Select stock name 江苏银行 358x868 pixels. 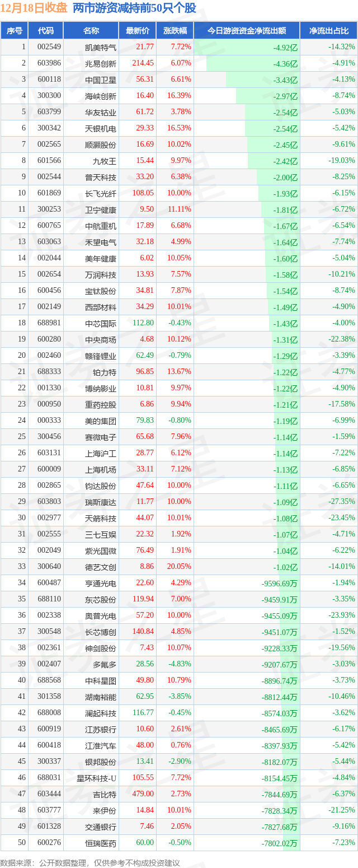tap(101, 729)
